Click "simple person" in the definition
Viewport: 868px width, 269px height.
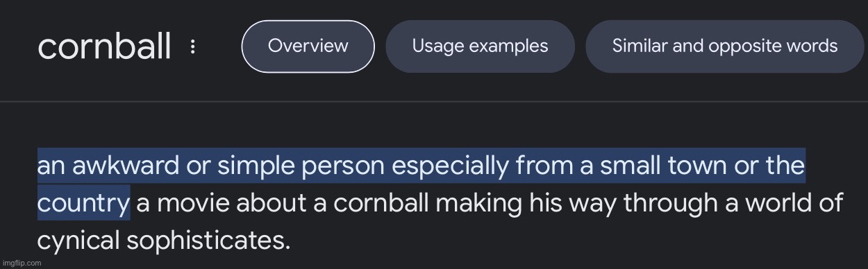(x=303, y=167)
